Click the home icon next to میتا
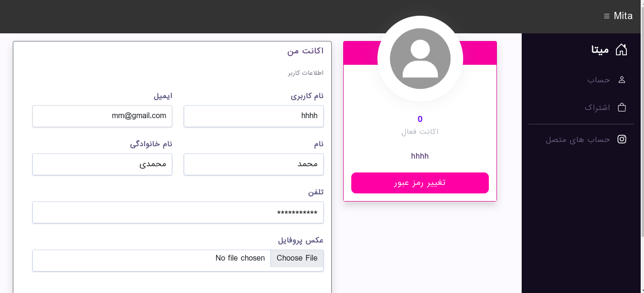Image resolution: width=644 pixels, height=293 pixels. pyautogui.click(x=621, y=50)
